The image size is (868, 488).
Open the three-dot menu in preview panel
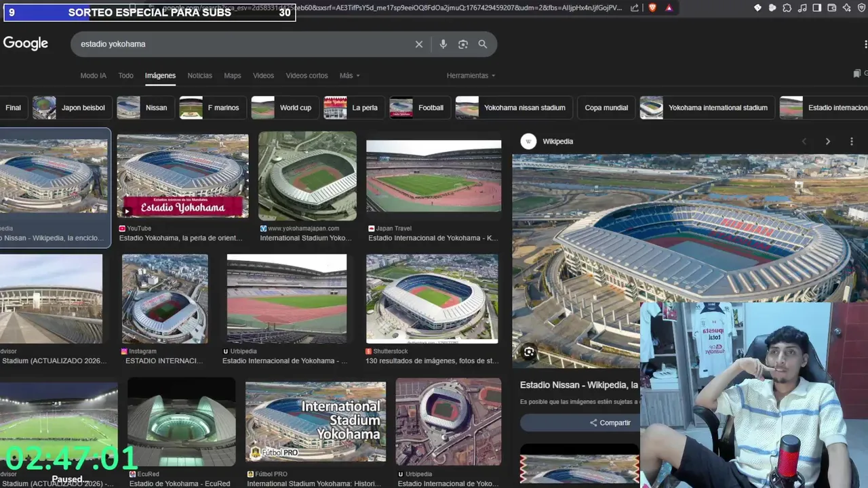point(852,142)
